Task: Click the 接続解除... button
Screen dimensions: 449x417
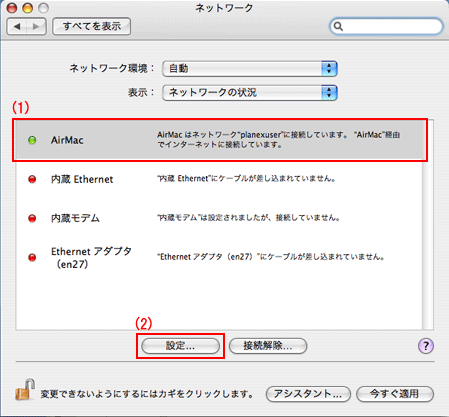Action: [x=268, y=346]
